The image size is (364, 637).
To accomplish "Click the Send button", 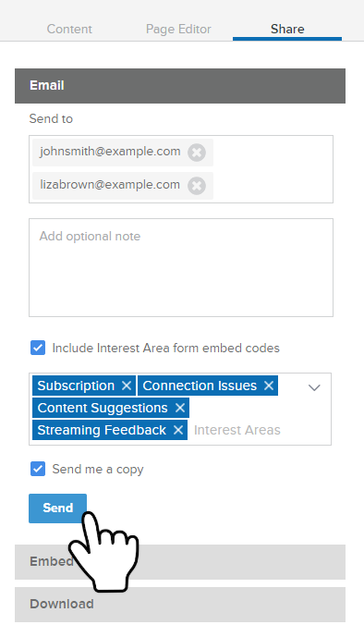I will click(x=57, y=508).
